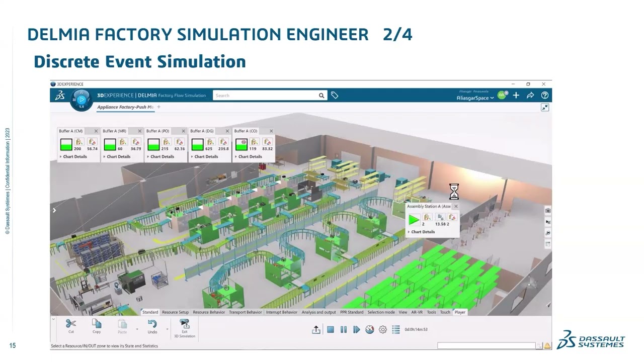Viewport: 644px width, 362px height.
Task: Click the plus Add icon in top bar
Action: coord(516,95)
